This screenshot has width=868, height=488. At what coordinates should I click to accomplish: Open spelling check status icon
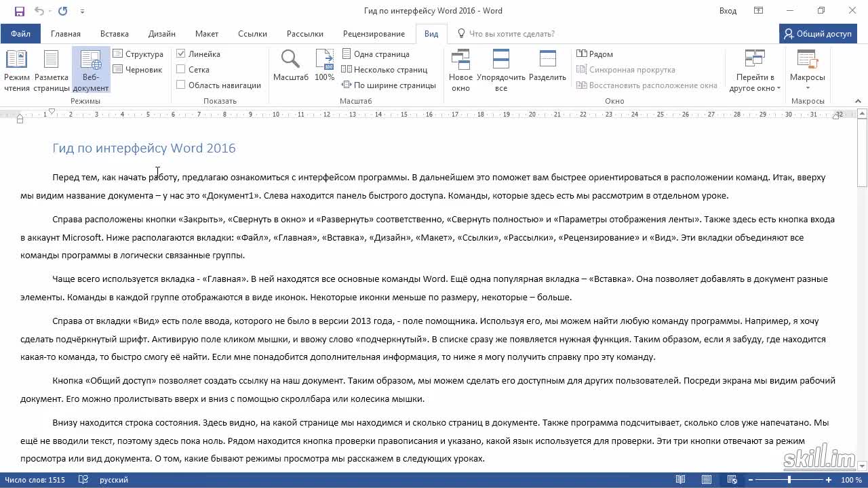pos(83,480)
